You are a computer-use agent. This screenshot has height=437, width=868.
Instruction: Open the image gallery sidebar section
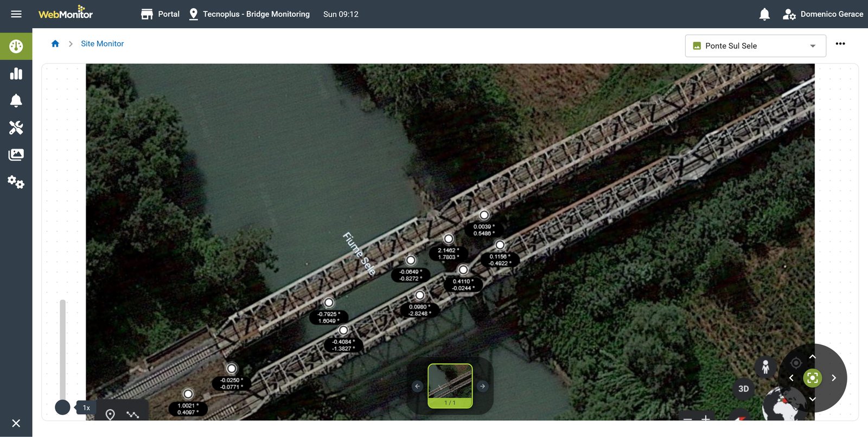pyautogui.click(x=16, y=155)
